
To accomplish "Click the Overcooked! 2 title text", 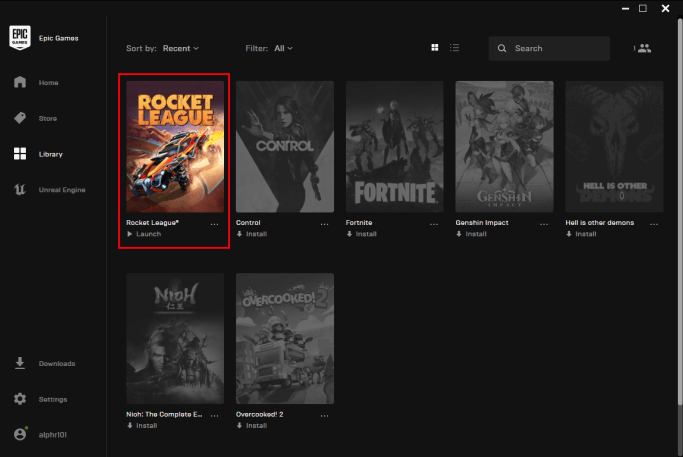I will 260,414.
